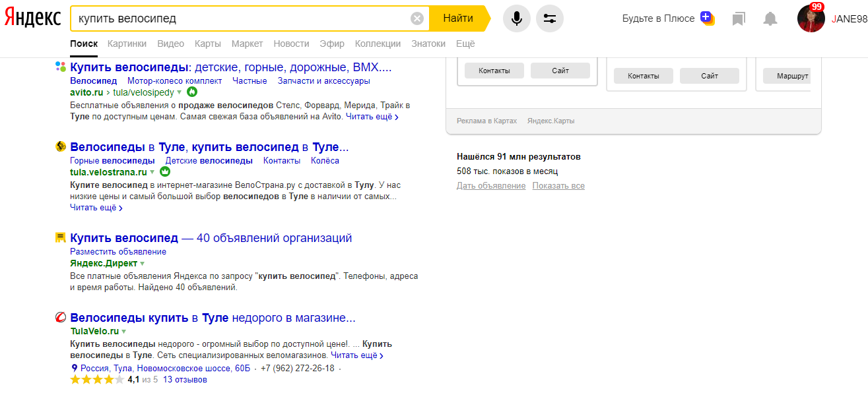Open the bookmarks collections icon
Viewport: 868px width, 393px height.
(739, 19)
